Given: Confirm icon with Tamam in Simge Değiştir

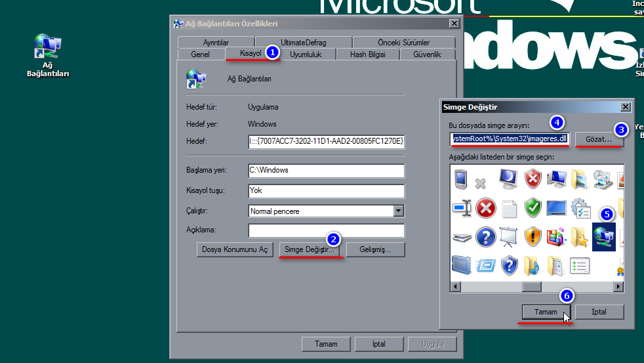Looking at the screenshot, I should tap(546, 312).
